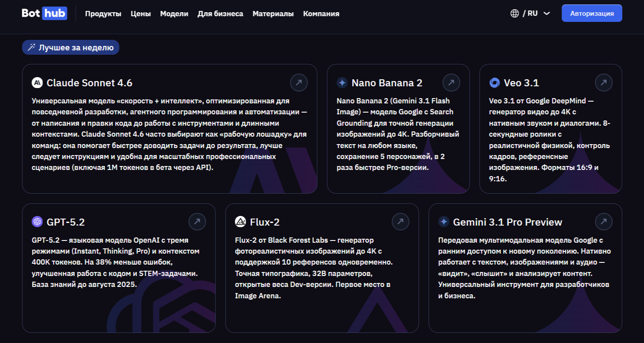The width and height of the screenshot is (644, 343).
Task: Select the Flux-2 Black Forest Labs icon
Action: [x=241, y=222]
